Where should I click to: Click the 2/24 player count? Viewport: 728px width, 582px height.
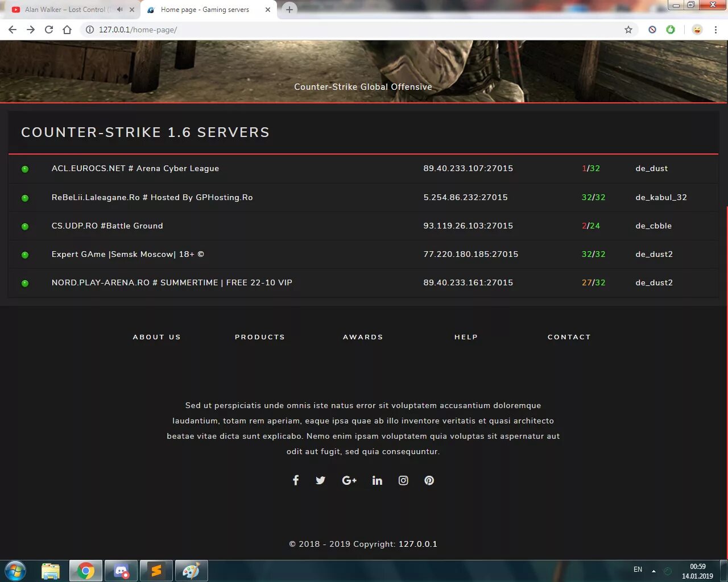tap(591, 226)
